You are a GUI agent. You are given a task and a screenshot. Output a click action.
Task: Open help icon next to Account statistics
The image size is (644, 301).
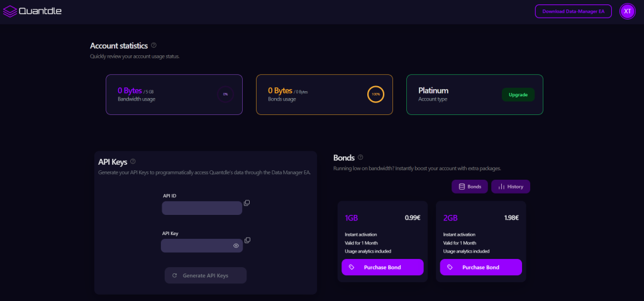coord(153,45)
